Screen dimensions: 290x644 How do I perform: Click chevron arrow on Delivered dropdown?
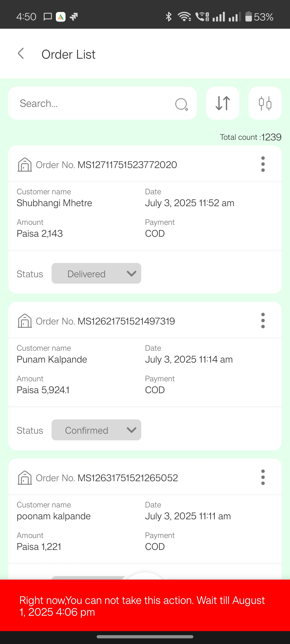[132, 273]
